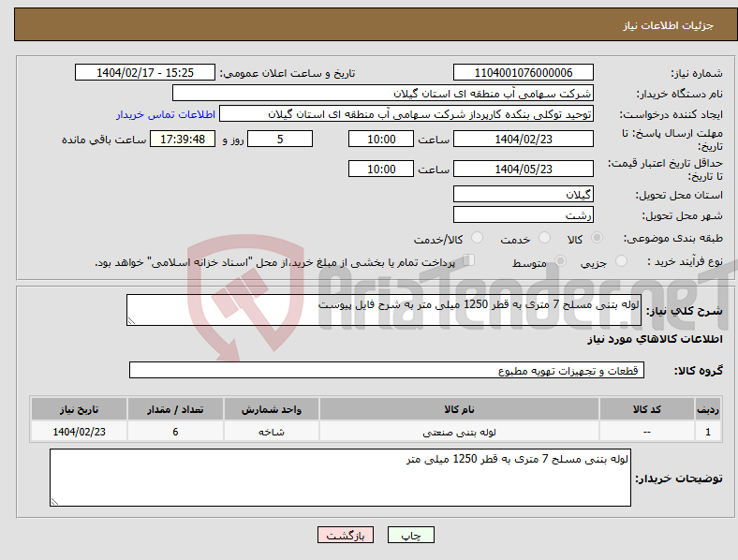This screenshot has height=560, width=738.
Task: Select the جزیی purchase type radio
Action: click(x=621, y=260)
